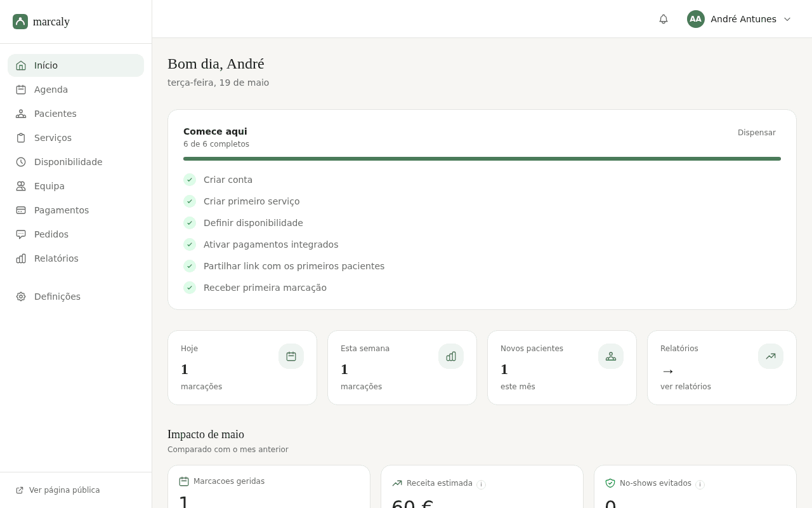Open the Ativar pagamentos integrados step

(x=271, y=244)
